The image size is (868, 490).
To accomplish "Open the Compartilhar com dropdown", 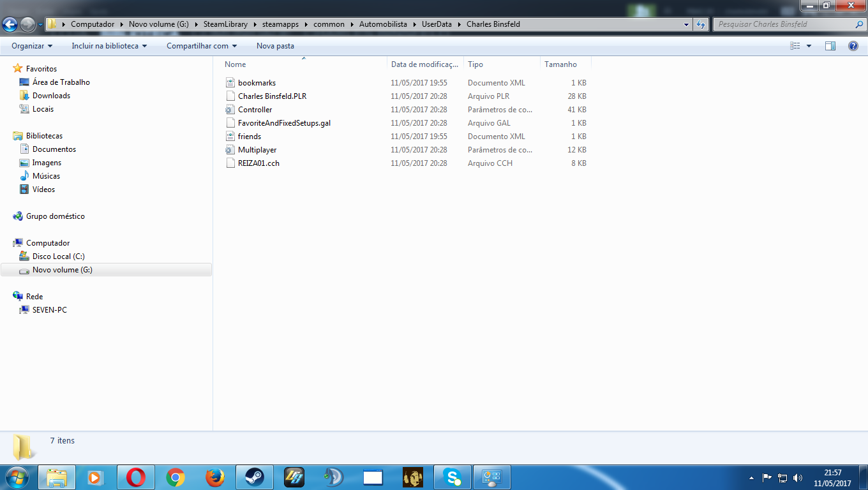I will click(x=202, y=46).
